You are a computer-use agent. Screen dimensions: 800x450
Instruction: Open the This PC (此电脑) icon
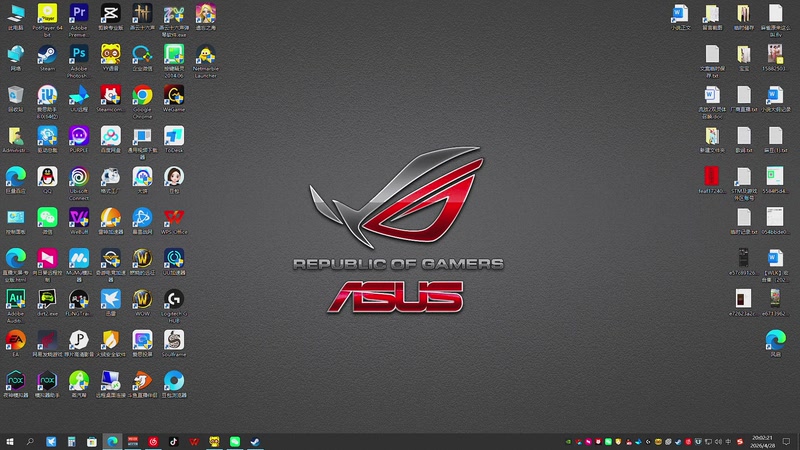tap(16, 14)
